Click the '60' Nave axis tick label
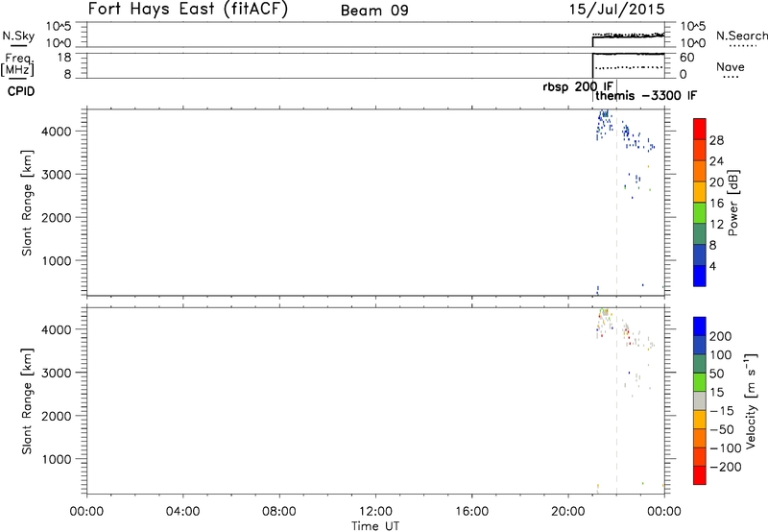 click(686, 58)
